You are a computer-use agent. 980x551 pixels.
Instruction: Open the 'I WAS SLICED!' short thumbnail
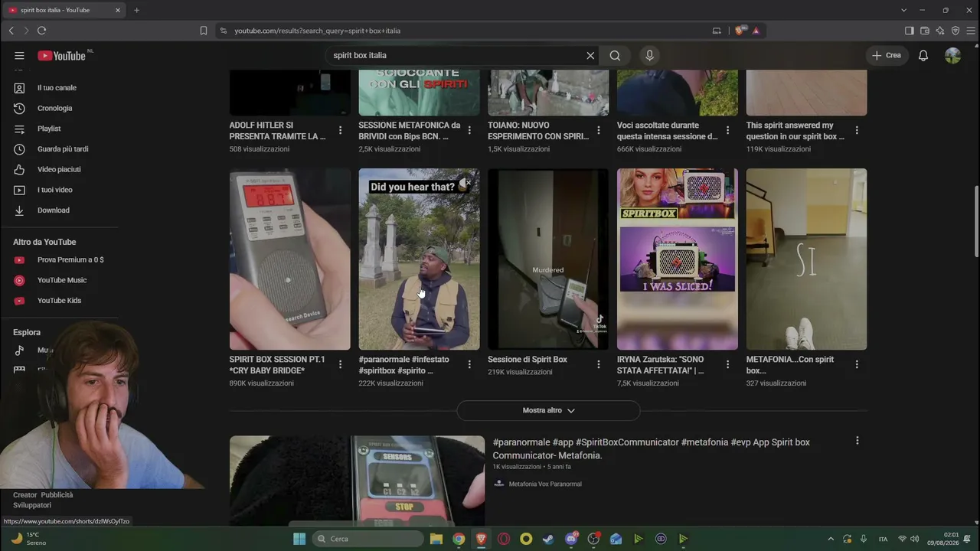pos(678,259)
